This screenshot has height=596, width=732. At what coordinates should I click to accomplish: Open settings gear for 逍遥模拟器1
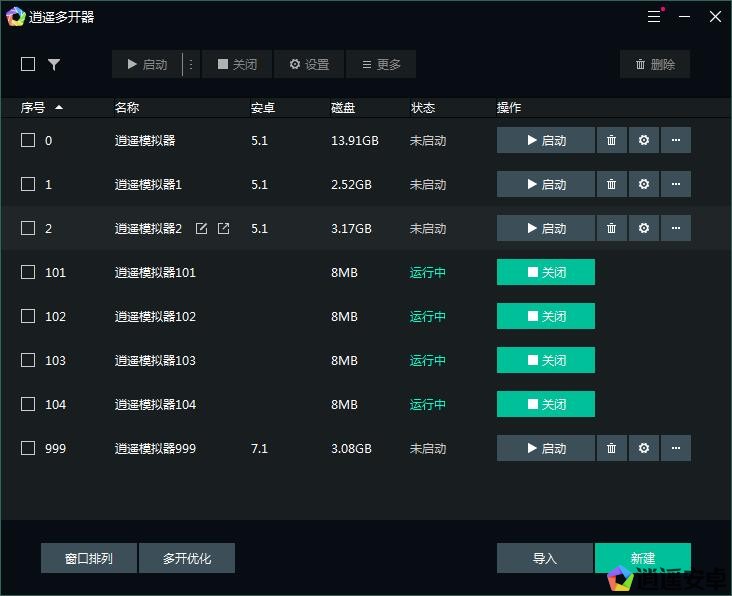coord(644,184)
